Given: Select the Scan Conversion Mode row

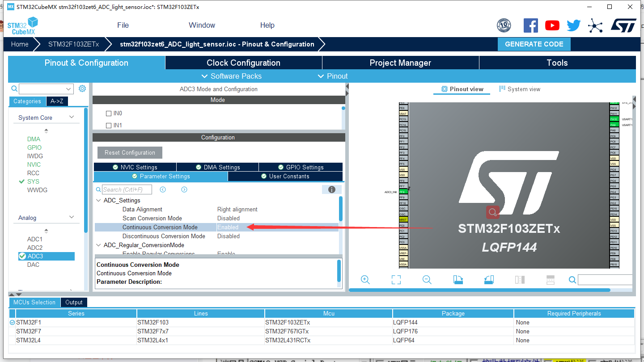Looking at the screenshot, I should pos(216,218).
